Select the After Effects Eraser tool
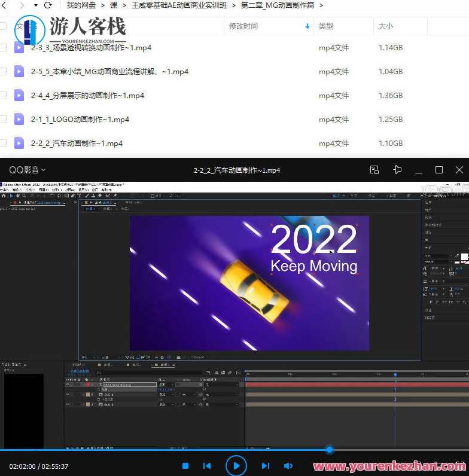 100,196
